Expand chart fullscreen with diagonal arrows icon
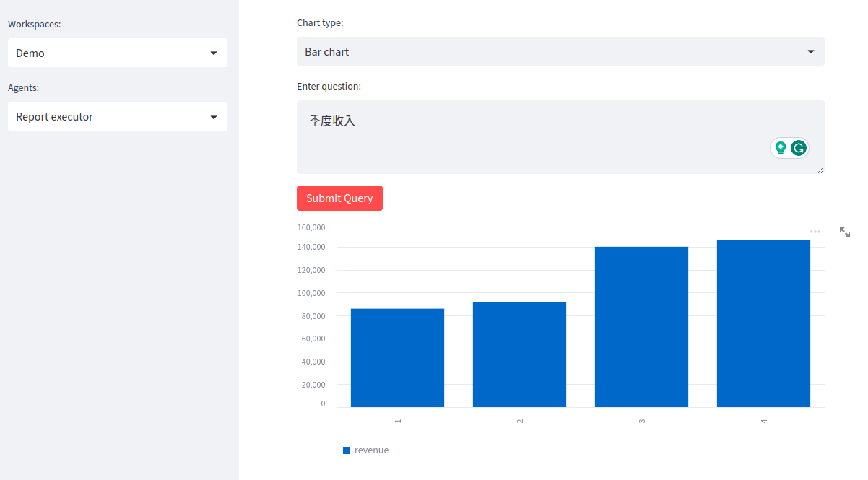868x480 pixels. (845, 232)
